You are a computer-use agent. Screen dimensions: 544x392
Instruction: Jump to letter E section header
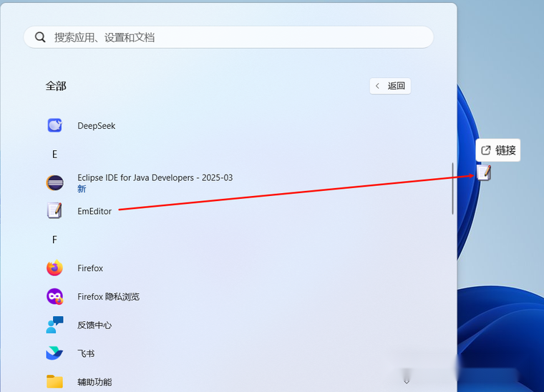click(x=55, y=155)
